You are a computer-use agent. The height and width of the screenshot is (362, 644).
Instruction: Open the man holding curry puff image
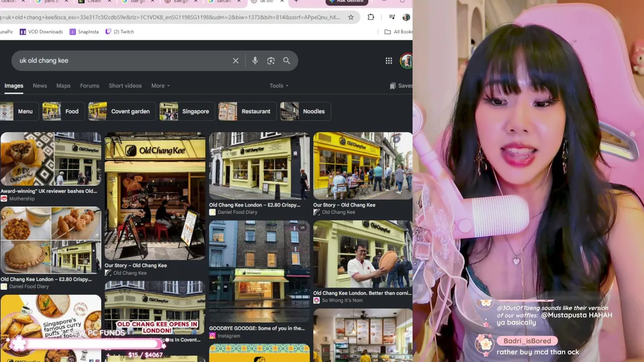pyautogui.click(x=363, y=254)
